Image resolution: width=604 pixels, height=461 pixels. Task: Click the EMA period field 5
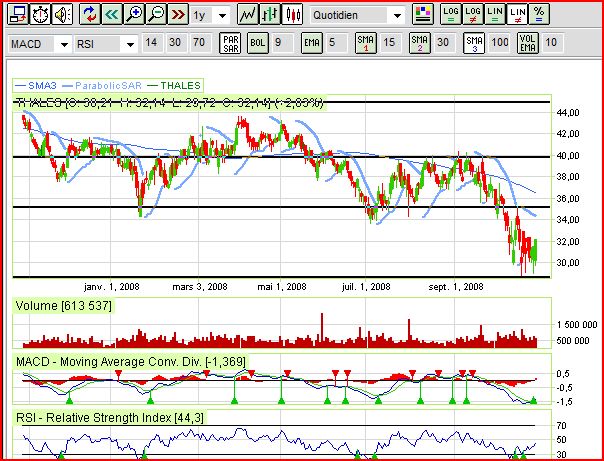[x=336, y=42]
